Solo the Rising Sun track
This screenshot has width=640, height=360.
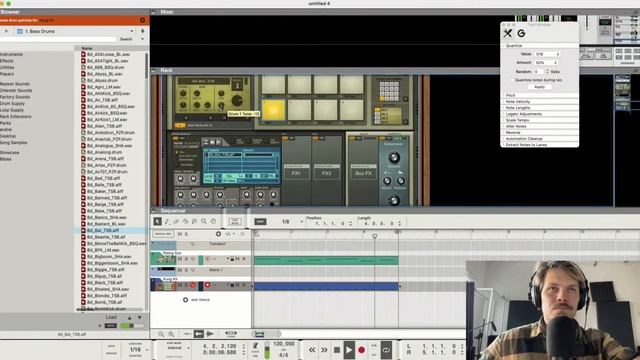[x=186, y=259]
